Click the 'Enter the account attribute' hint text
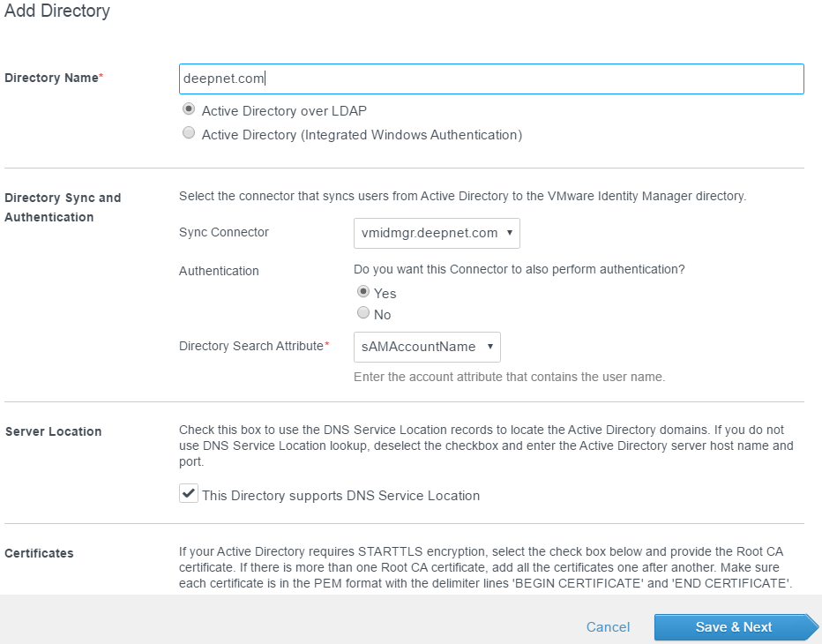The height and width of the screenshot is (644, 822). coord(509,377)
